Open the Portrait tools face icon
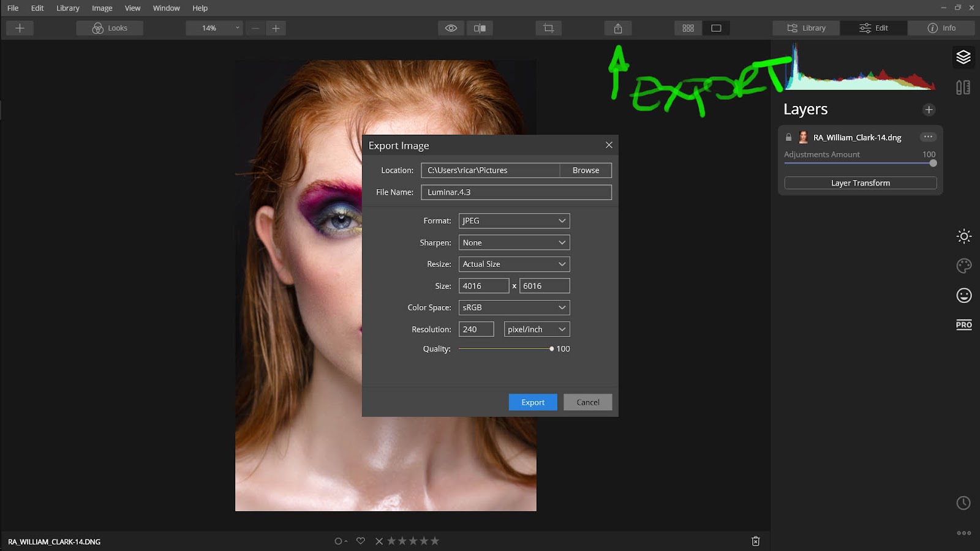The height and width of the screenshot is (551, 980). tap(963, 296)
